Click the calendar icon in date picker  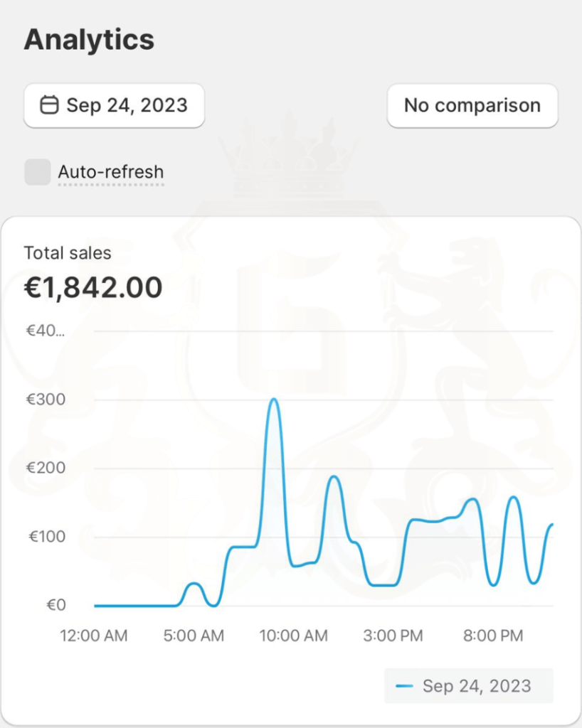click(x=49, y=105)
